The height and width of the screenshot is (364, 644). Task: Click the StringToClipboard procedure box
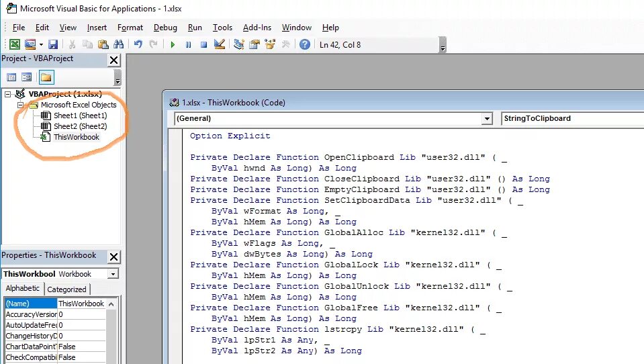[573, 119]
